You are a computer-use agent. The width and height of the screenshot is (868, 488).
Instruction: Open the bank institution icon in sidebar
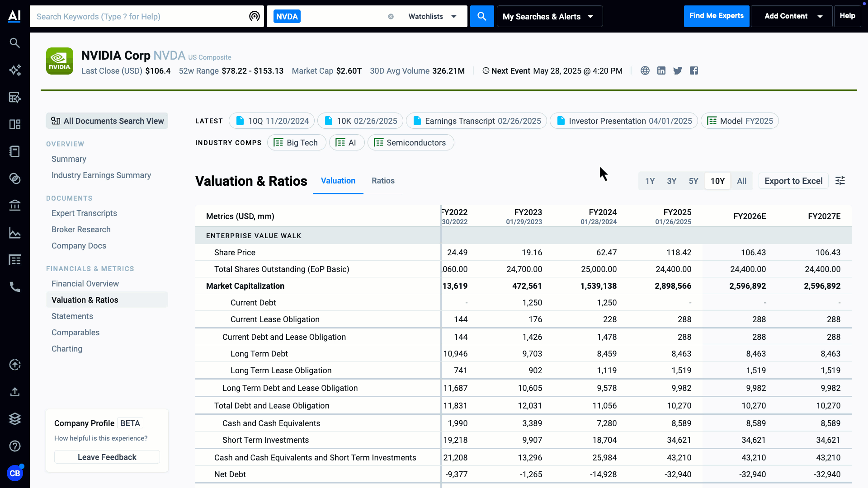pos(15,206)
